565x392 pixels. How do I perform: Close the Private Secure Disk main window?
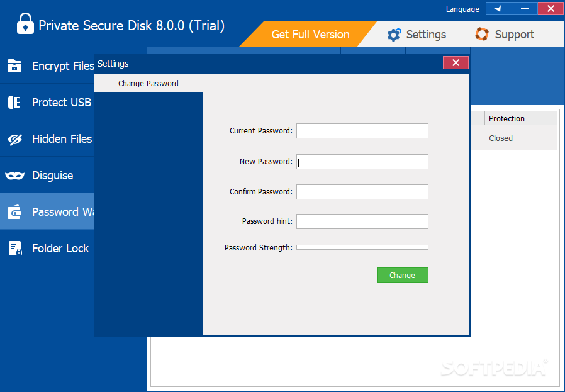[x=551, y=9]
